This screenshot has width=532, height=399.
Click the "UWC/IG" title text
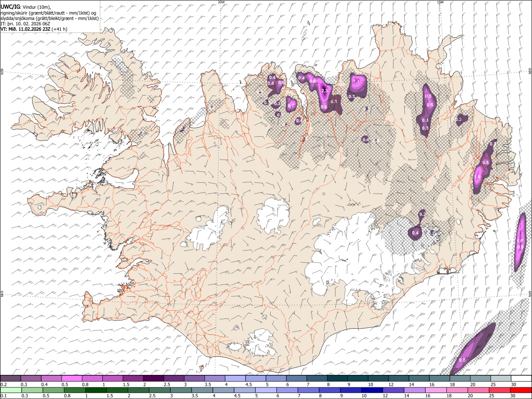click(10, 6)
